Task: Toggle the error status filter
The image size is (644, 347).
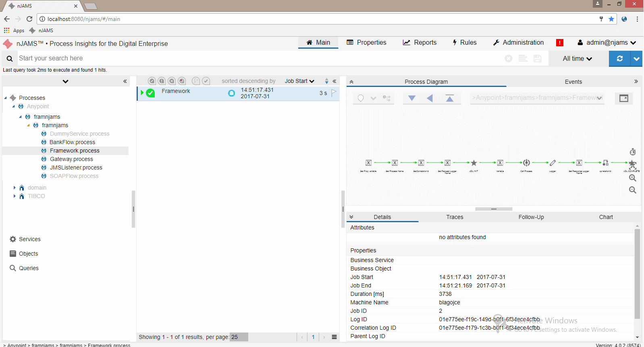Action: 172,81
